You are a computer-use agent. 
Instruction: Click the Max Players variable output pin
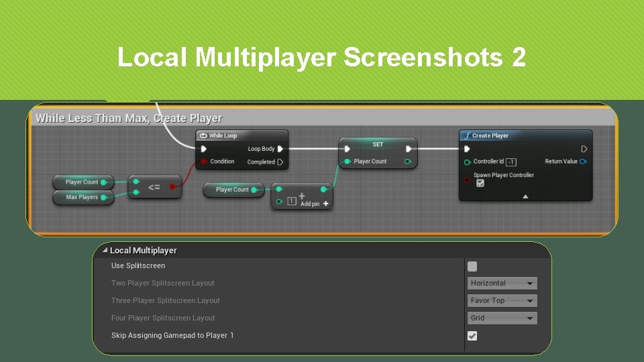(x=104, y=197)
